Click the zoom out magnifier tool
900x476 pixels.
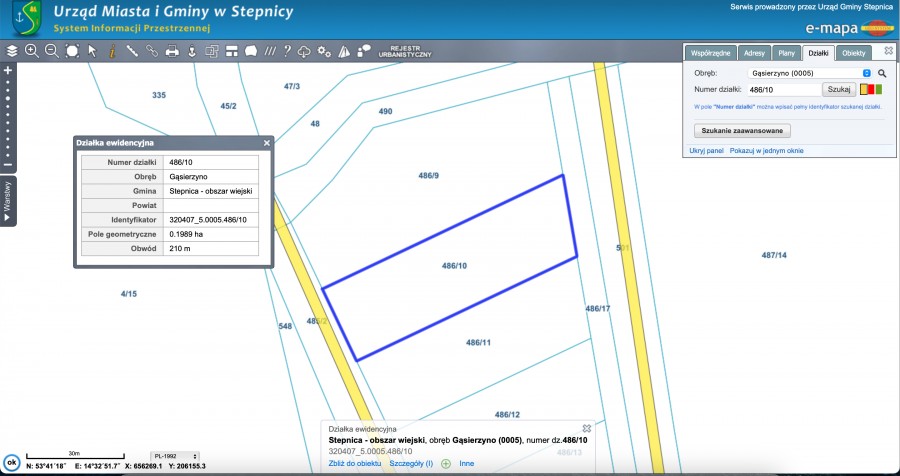click(51, 51)
